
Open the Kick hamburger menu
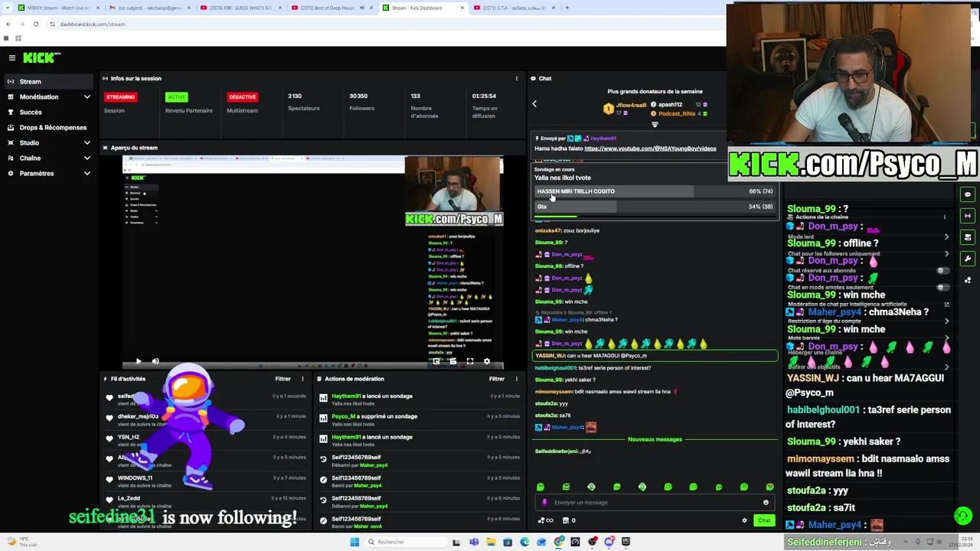pyautogui.click(x=12, y=57)
